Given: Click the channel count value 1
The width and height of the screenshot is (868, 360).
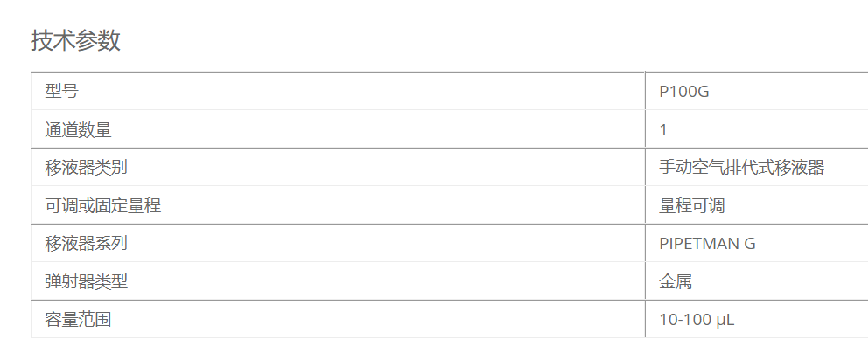Looking at the screenshot, I should 663,130.
